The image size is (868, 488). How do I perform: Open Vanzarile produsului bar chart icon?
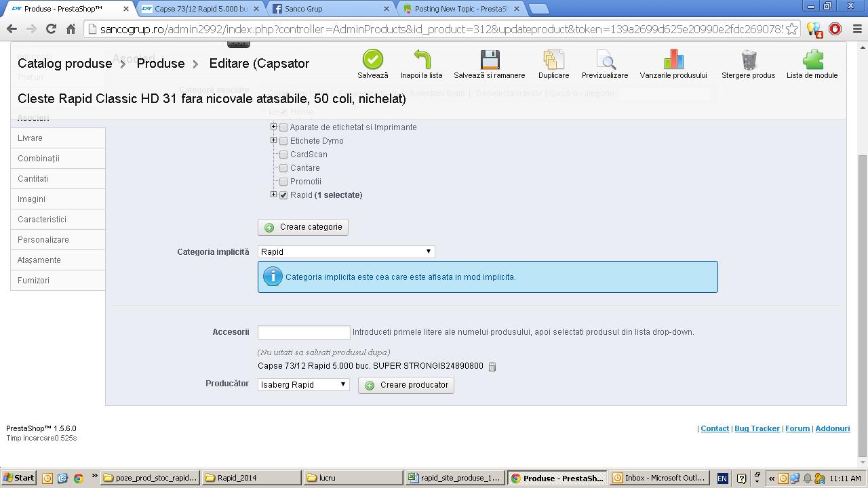click(673, 60)
